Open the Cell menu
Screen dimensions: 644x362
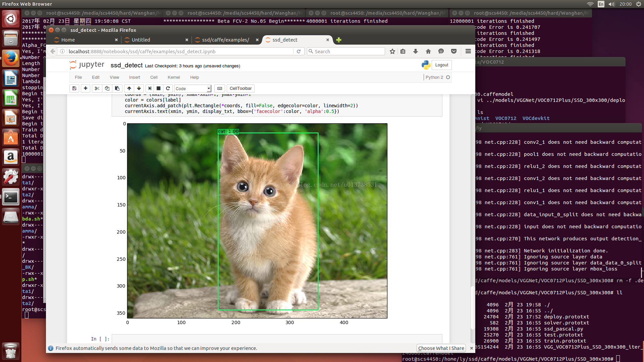pyautogui.click(x=154, y=77)
